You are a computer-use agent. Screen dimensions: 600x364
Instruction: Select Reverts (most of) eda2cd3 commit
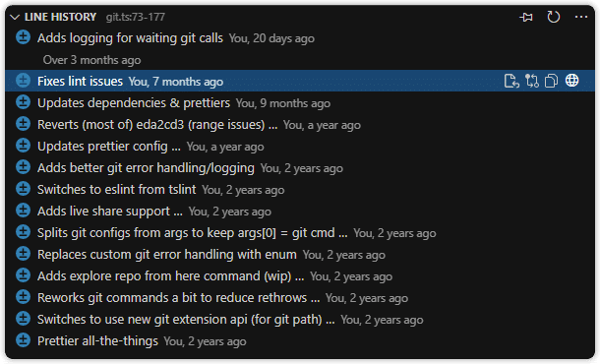point(300,124)
